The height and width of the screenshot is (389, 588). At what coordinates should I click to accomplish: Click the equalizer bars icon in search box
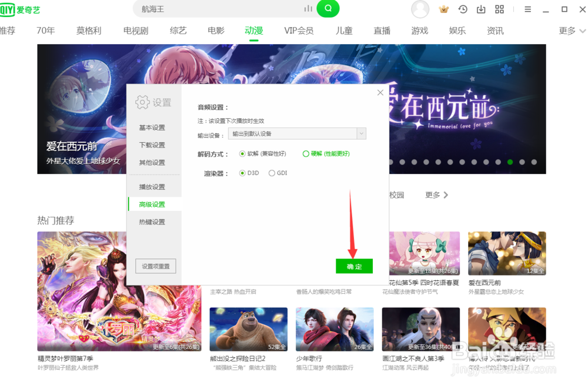(x=308, y=9)
